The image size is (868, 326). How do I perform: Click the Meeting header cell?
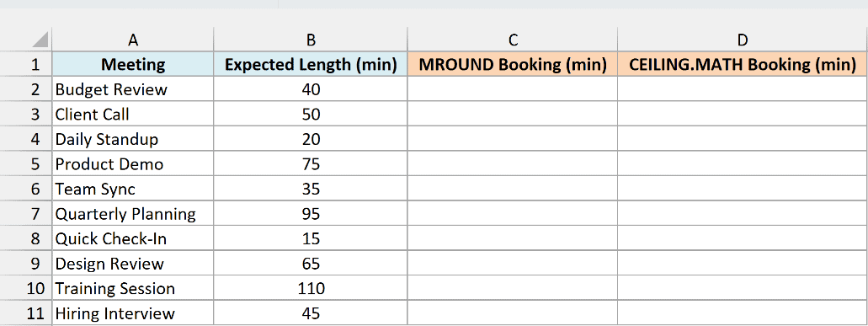133,64
